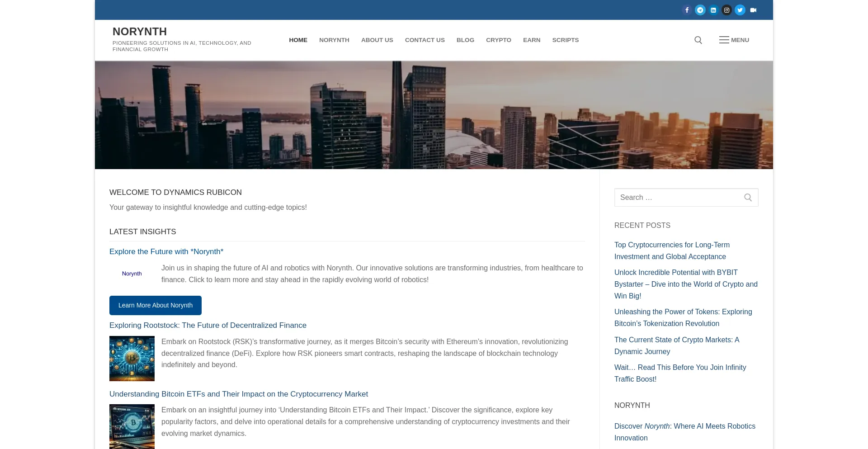
Task: Open the Facebook social icon
Action: click(x=687, y=10)
